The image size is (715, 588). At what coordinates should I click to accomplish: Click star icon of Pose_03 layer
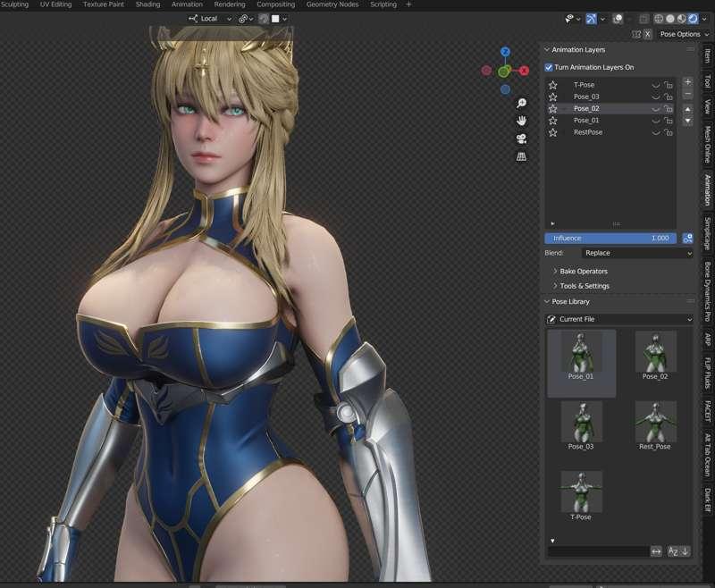tap(553, 97)
